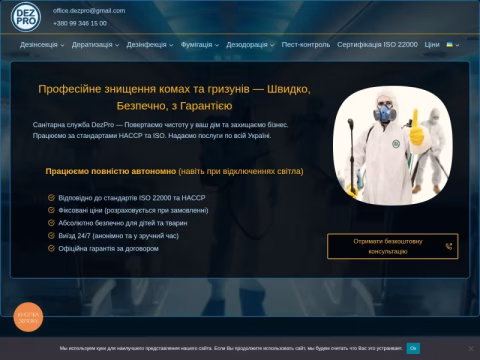Click text Фіксовані ціни (розраховується при замовленні)
This screenshot has width=480, height=360.
tap(133, 210)
